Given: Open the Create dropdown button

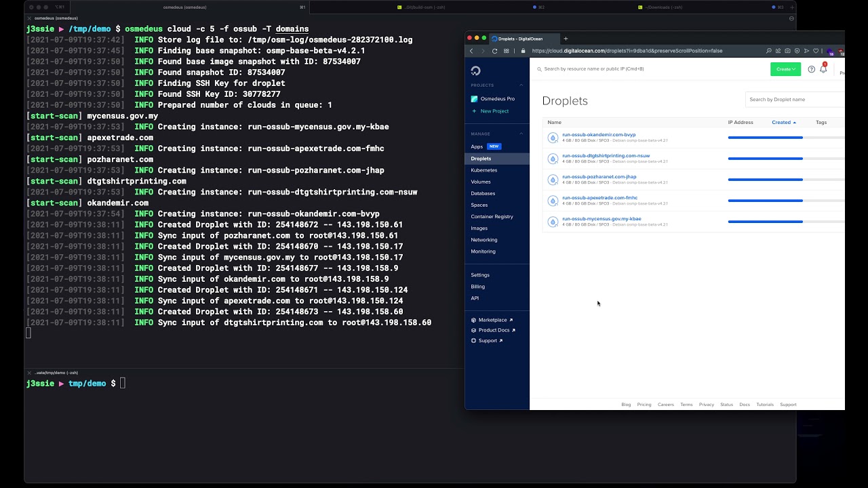Looking at the screenshot, I should pos(785,69).
